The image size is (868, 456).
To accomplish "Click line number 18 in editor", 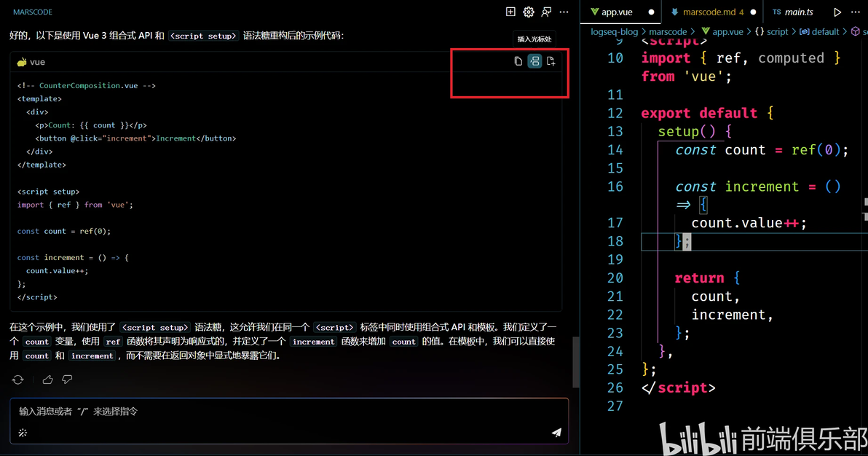I will point(615,242).
